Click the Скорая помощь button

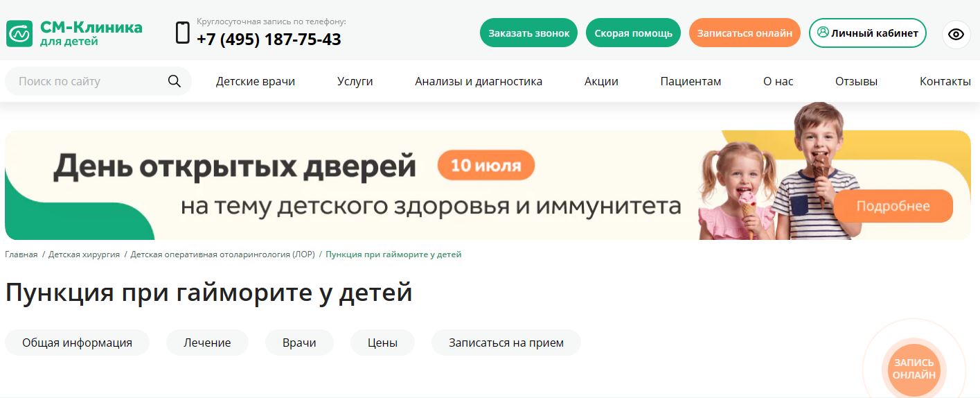click(633, 33)
